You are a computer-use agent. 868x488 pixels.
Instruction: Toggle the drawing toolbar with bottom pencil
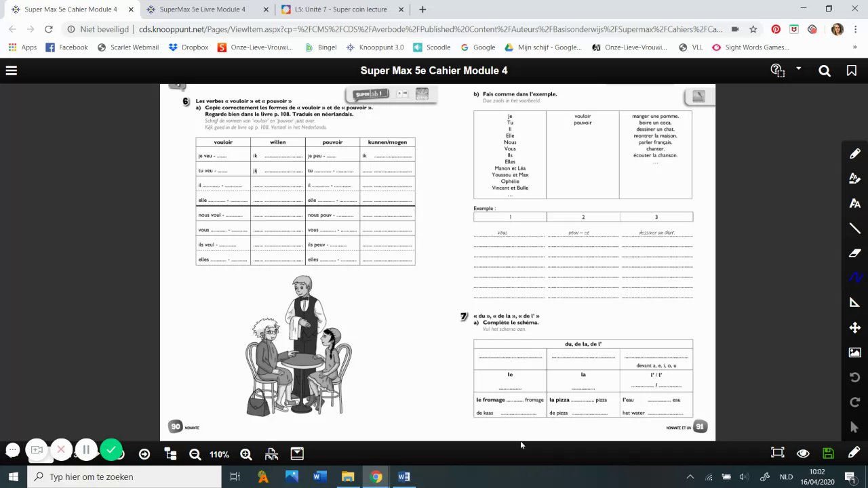click(854, 452)
